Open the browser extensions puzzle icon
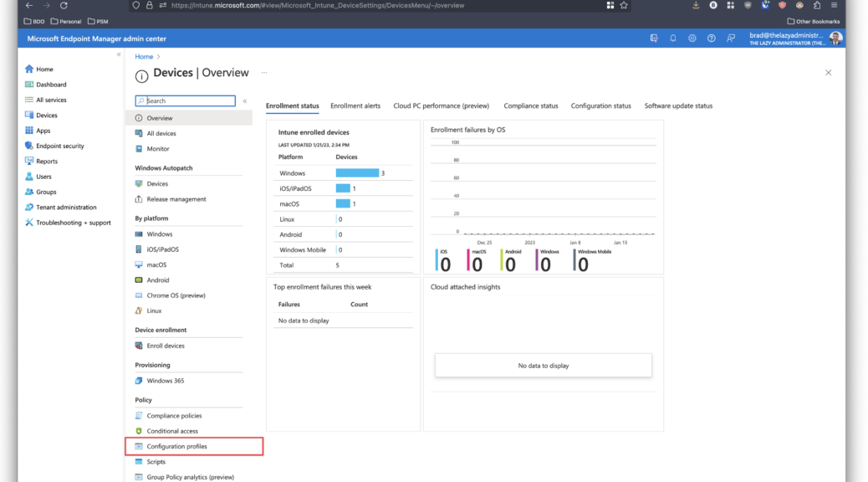The image size is (868, 482). [x=817, y=6]
